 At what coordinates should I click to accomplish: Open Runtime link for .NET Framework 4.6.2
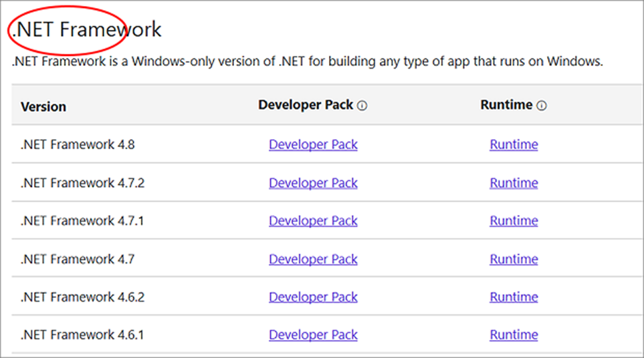[514, 297]
